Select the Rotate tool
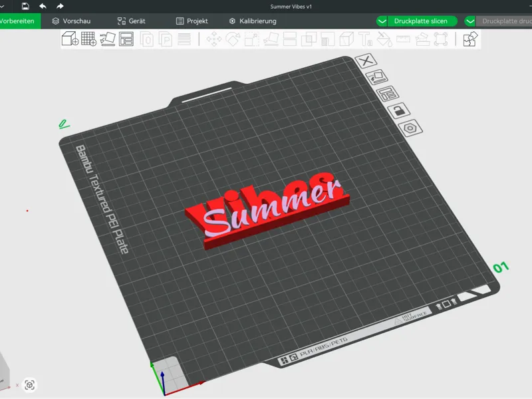The height and width of the screenshot is (399, 532). tap(233, 39)
